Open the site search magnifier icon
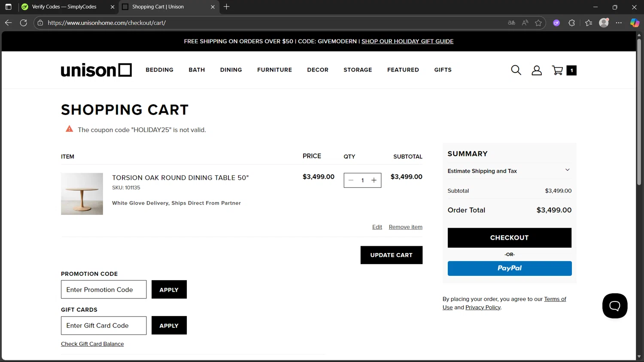Screen dimensions: 644x362 (x=516, y=70)
